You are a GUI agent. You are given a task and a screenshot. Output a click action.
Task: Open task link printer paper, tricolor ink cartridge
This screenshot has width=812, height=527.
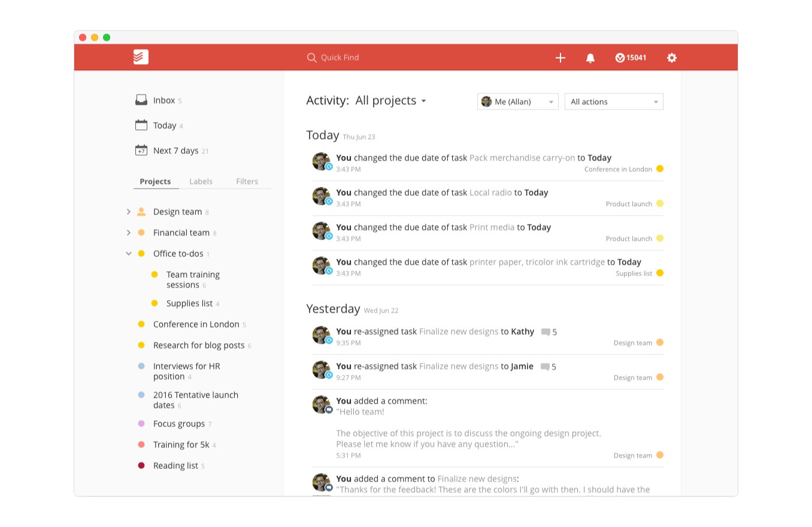[x=537, y=262]
